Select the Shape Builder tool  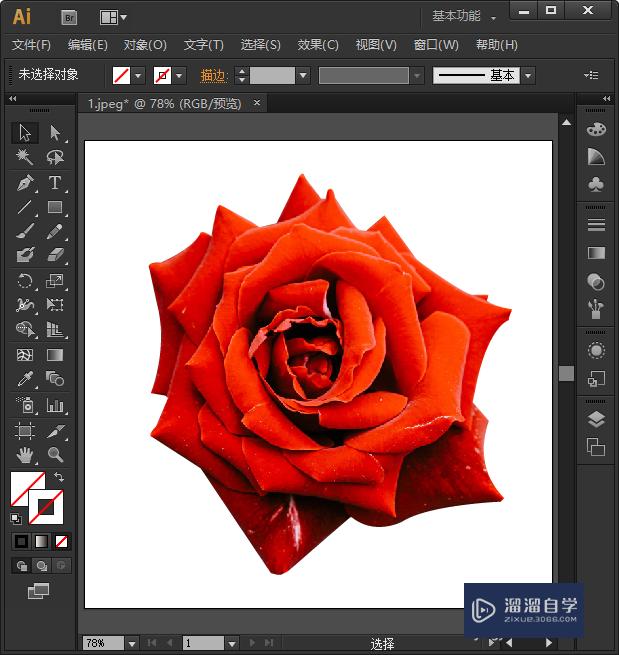click(x=25, y=329)
